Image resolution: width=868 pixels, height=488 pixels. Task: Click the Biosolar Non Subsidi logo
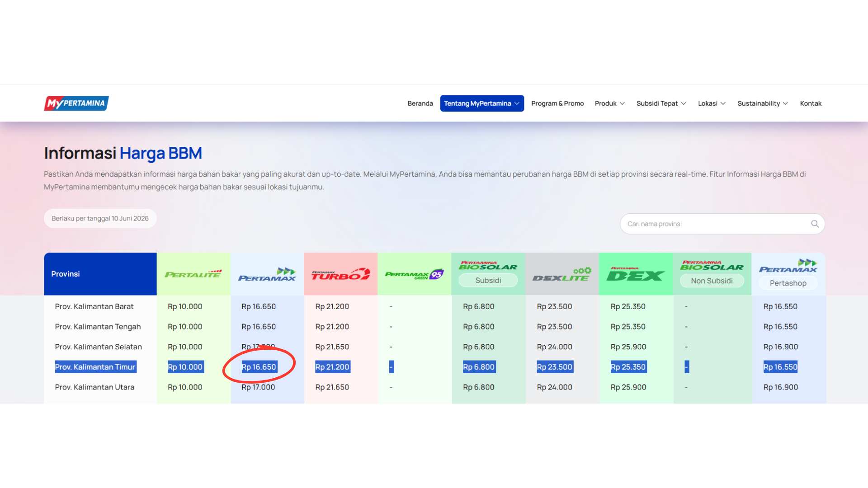(712, 266)
